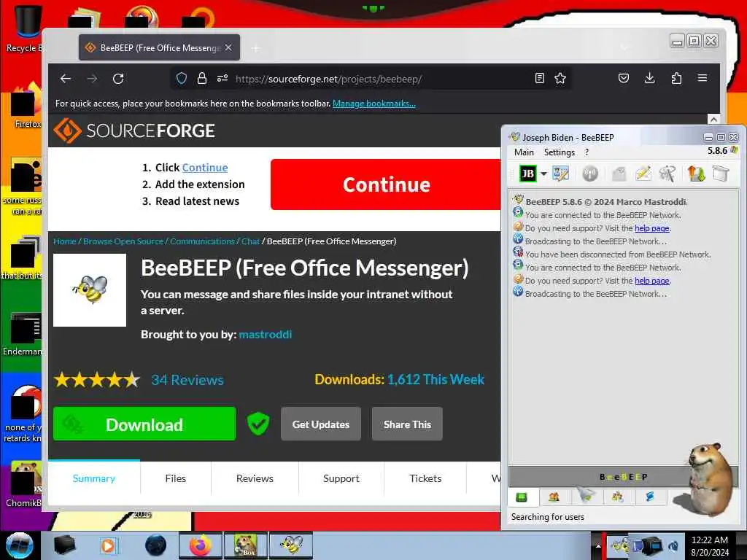Reload the SourceForge page
The height and width of the screenshot is (560, 747).
click(118, 79)
